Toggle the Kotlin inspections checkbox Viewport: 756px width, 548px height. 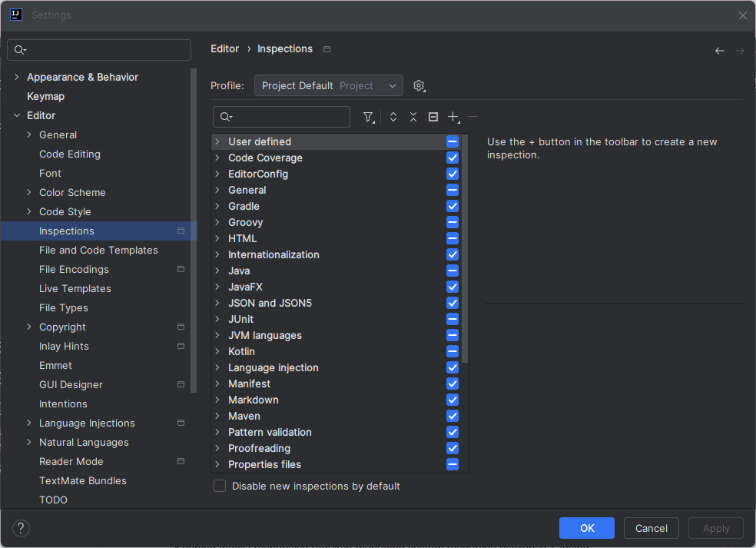tap(453, 351)
